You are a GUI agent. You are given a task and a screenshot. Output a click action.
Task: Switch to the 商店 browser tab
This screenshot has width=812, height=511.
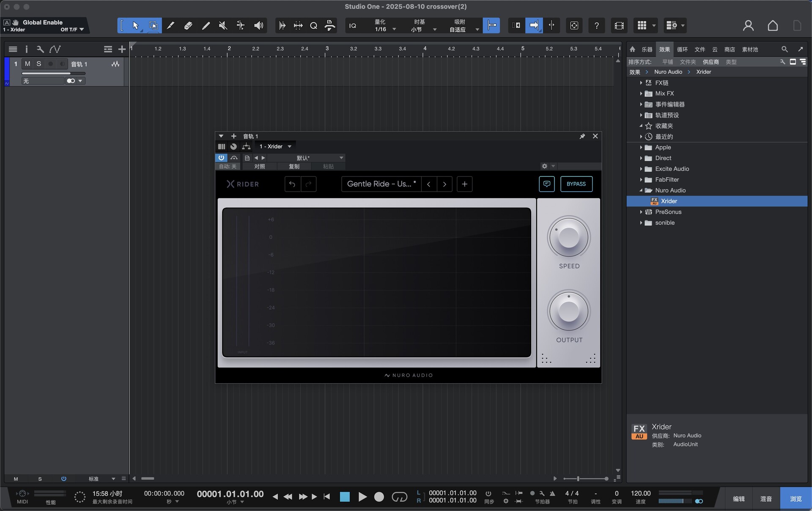730,49
